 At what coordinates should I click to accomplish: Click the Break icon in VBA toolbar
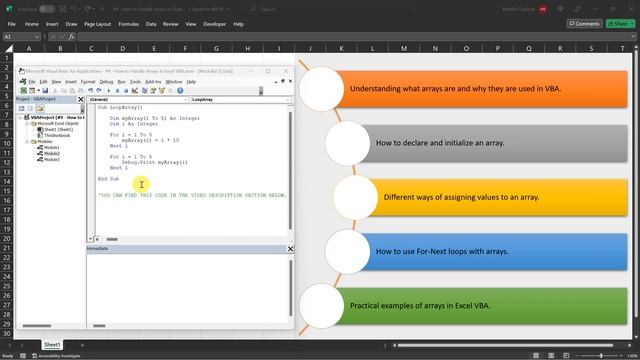coord(118,91)
